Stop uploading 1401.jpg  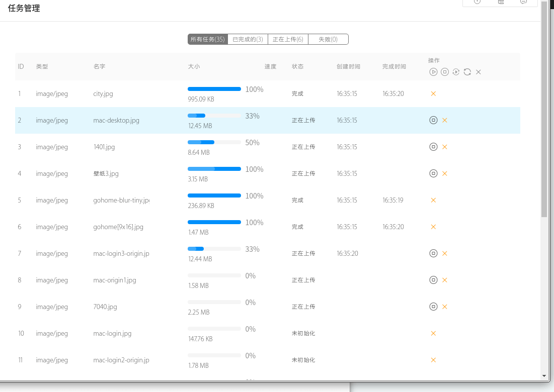coord(433,147)
